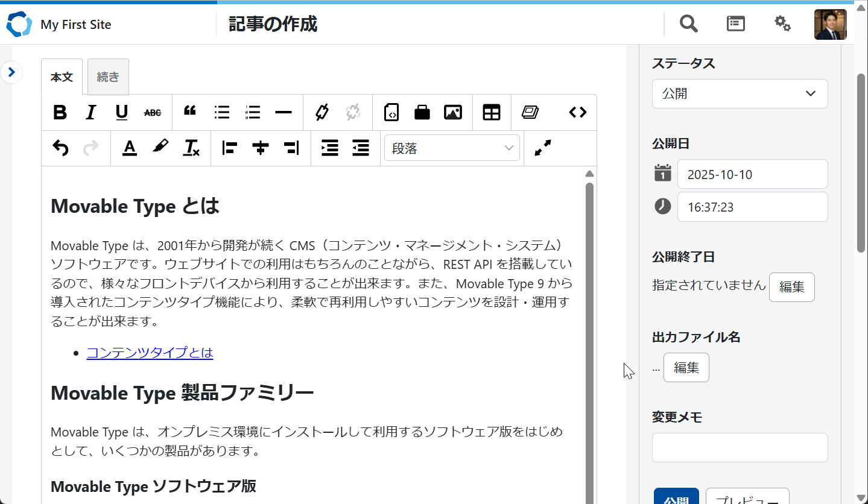
Task: Select the 本文 tab
Action: (x=62, y=77)
